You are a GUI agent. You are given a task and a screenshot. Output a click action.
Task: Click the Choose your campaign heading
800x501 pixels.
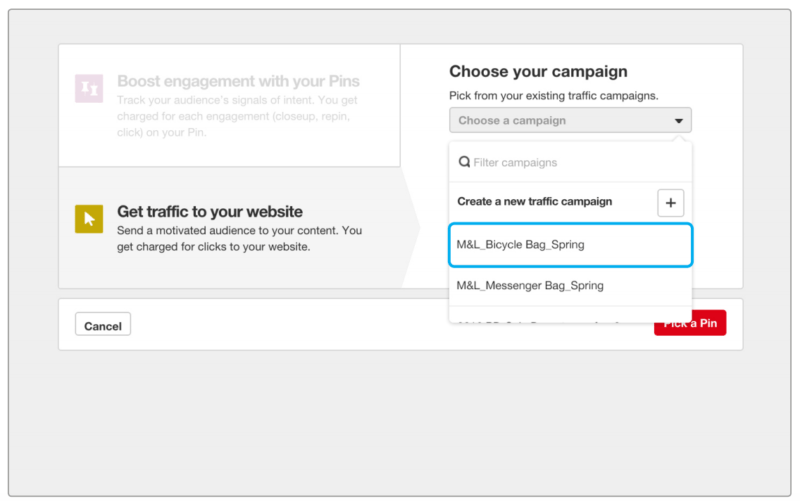(x=538, y=72)
